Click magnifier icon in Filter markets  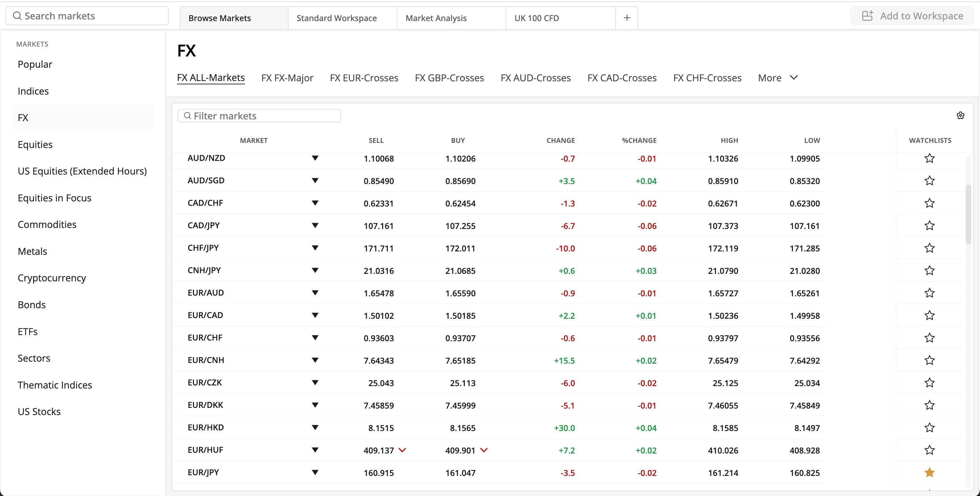(x=187, y=116)
